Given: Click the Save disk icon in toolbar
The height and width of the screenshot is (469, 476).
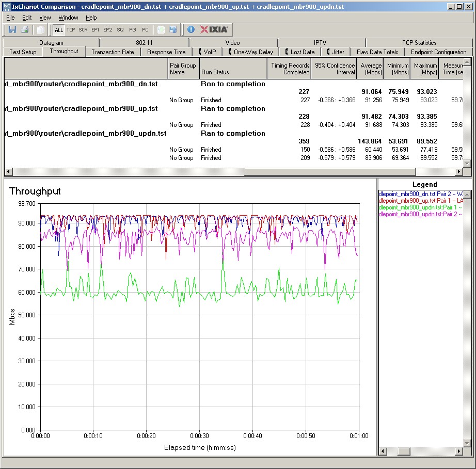Looking at the screenshot, I should coord(12,29).
